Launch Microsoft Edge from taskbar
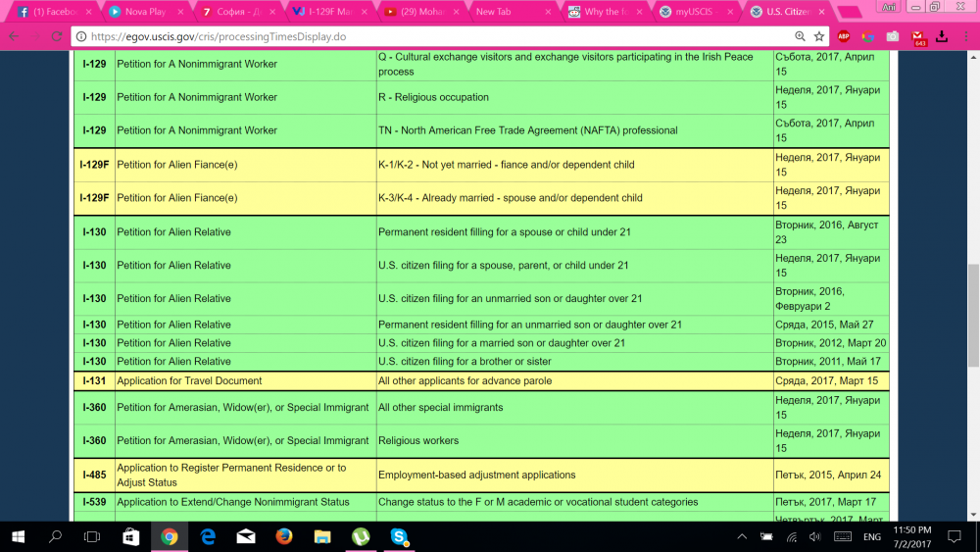Image resolution: width=980 pixels, height=552 pixels. click(208, 537)
